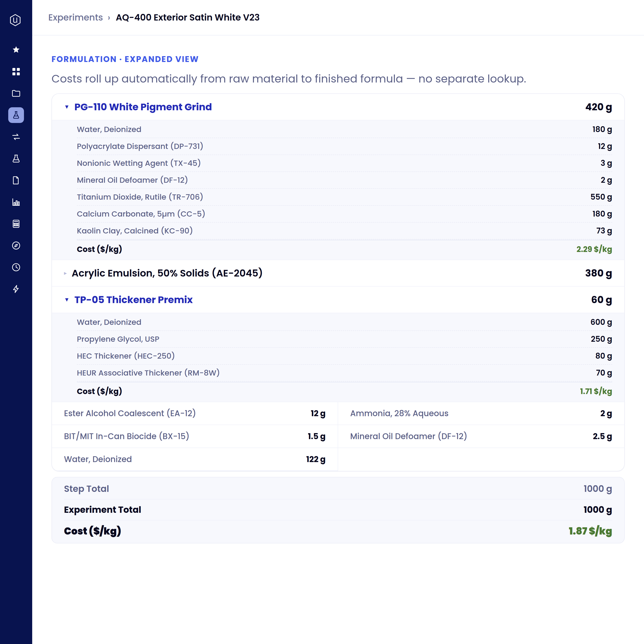
Task: Click FORMULATION · EXPANDED VIEW heading
Action: click(125, 59)
